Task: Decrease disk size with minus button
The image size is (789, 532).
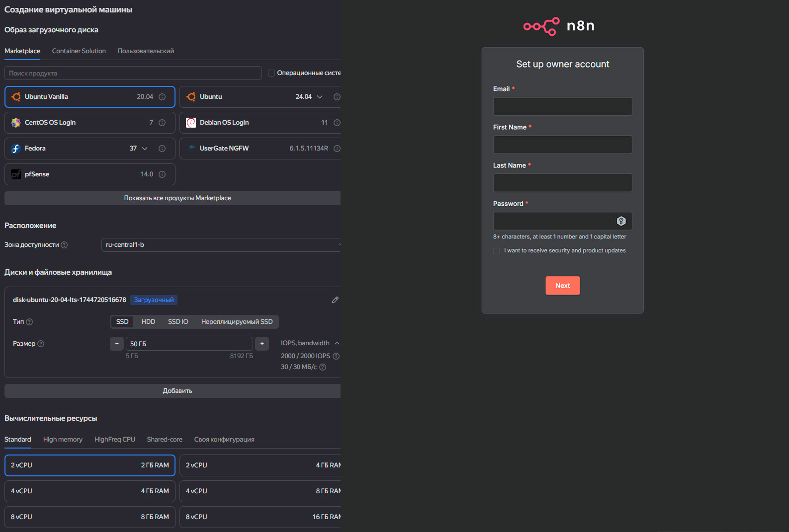Action: (117, 344)
